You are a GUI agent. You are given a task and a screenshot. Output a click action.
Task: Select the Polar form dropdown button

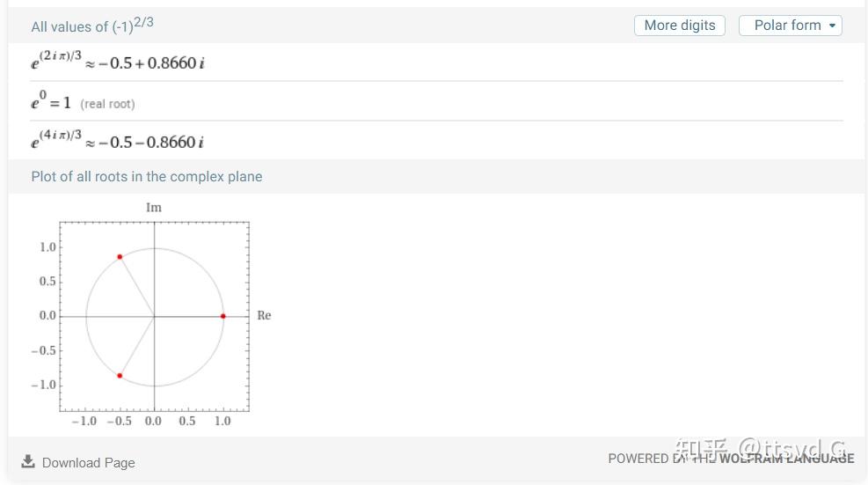[x=791, y=26]
